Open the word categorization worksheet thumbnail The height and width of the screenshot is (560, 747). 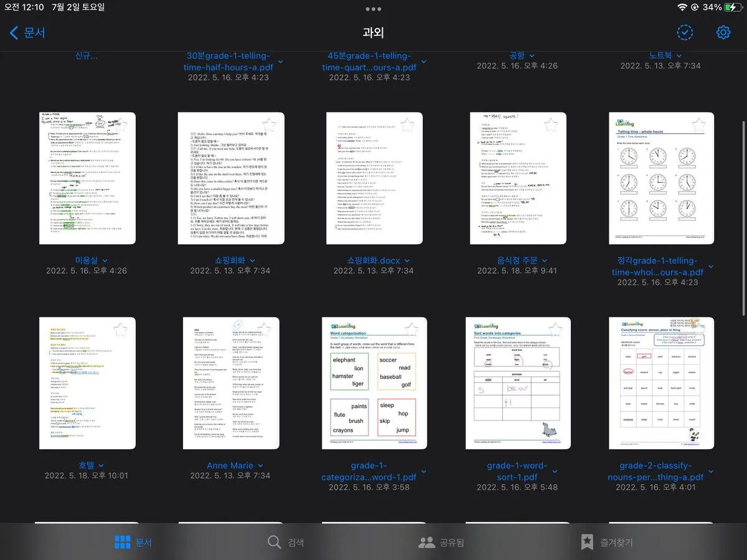click(x=374, y=383)
